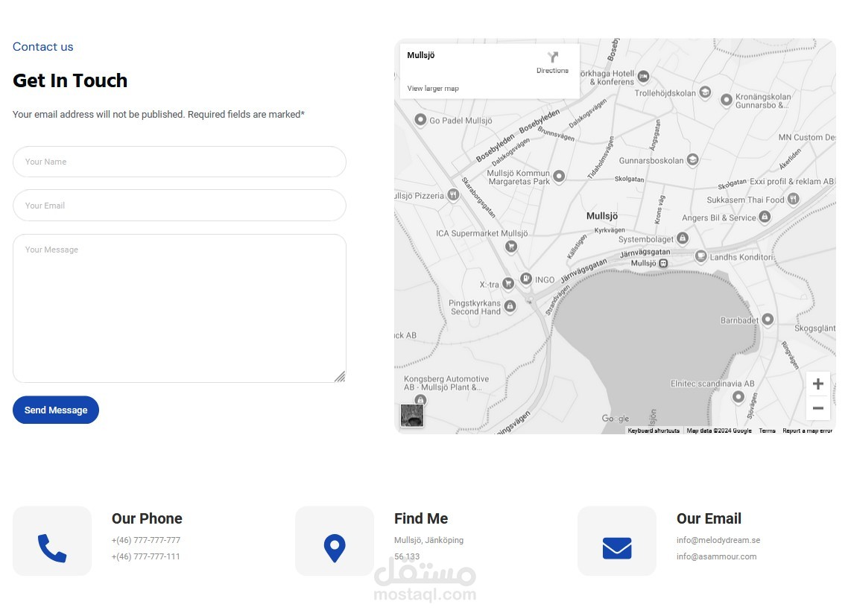The image size is (851, 616).
Task: Focus the Your Name input field
Action: 180,162
